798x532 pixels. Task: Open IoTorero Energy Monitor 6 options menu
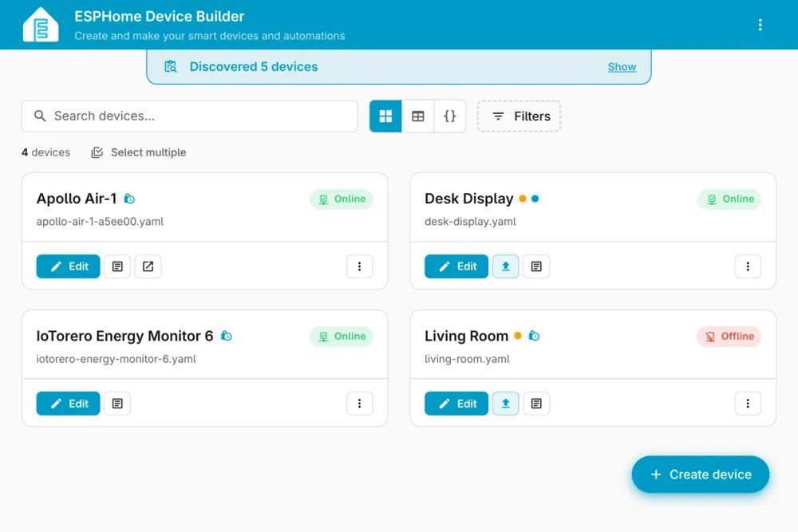(x=359, y=404)
